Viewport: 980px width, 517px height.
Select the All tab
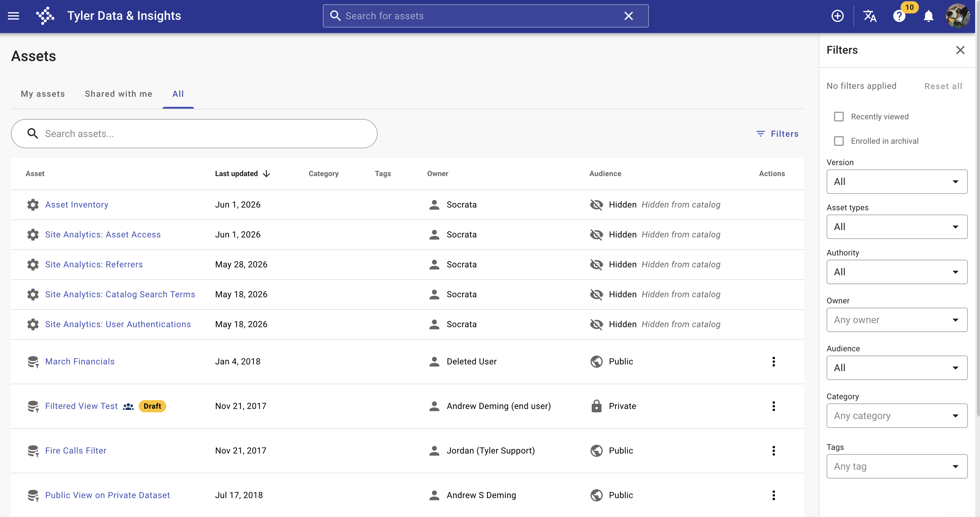178,94
